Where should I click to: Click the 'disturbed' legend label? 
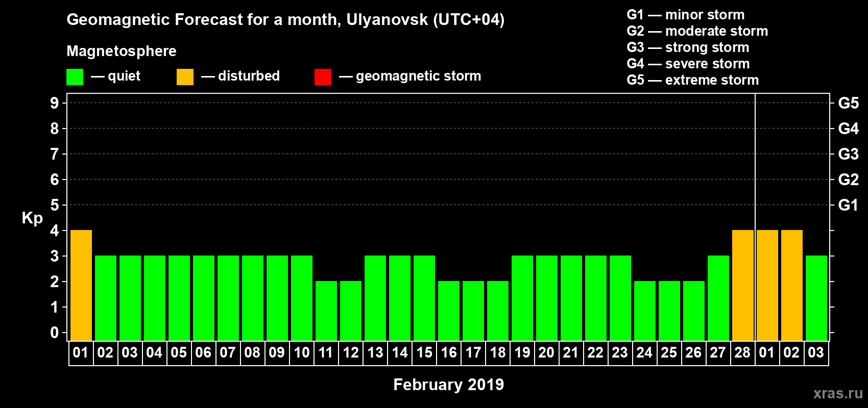249,76
